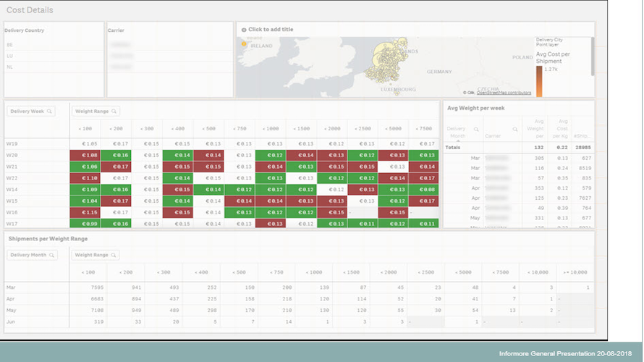Click the Weight Range search icon in the shipments table

click(x=114, y=255)
